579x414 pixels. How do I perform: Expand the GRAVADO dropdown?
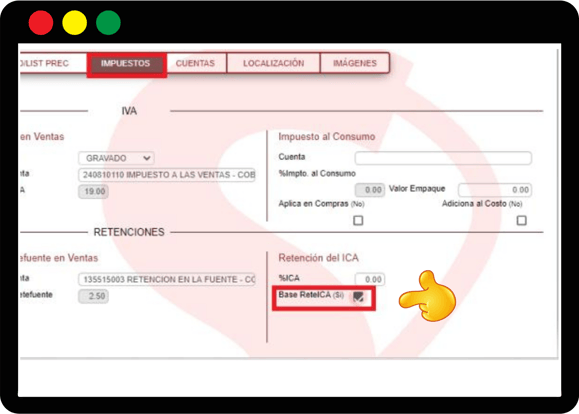pyautogui.click(x=116, y=158)
